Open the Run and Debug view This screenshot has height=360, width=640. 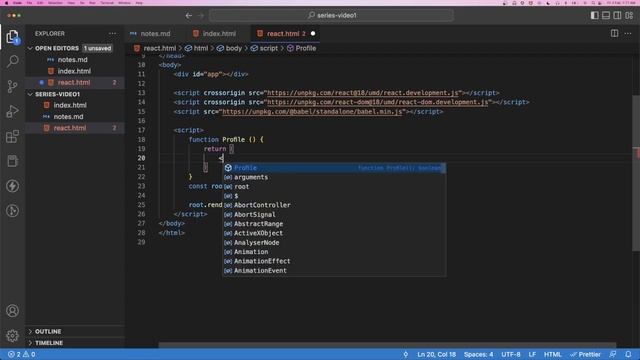pyautogui.click(x=12, y=111)
